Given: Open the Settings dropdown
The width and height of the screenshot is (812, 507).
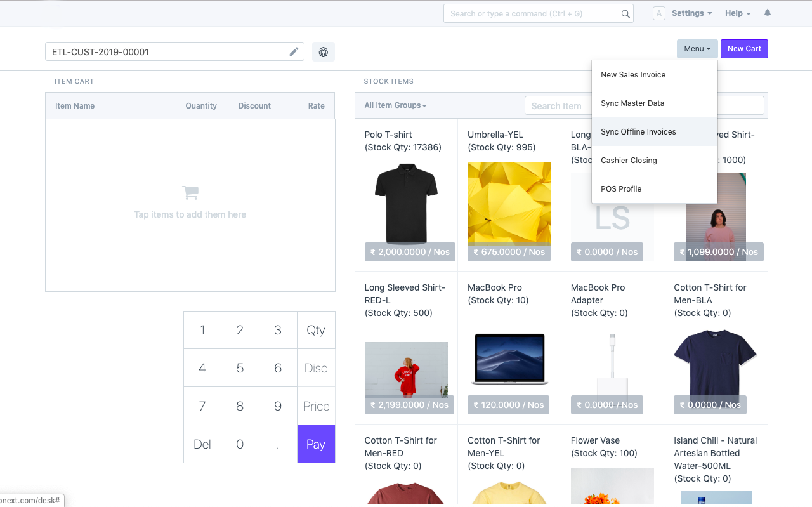Looking at the screenshot, I should click(691, 13).
